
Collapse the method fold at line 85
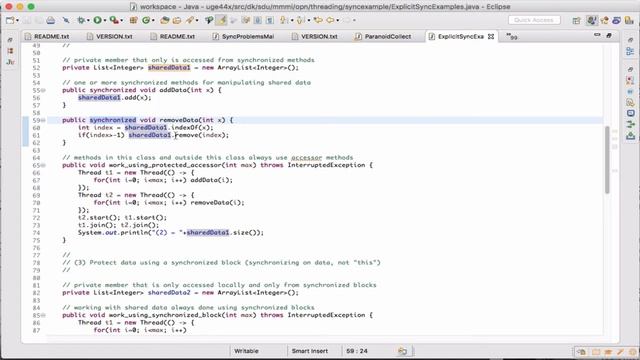(x=43, y=316)
